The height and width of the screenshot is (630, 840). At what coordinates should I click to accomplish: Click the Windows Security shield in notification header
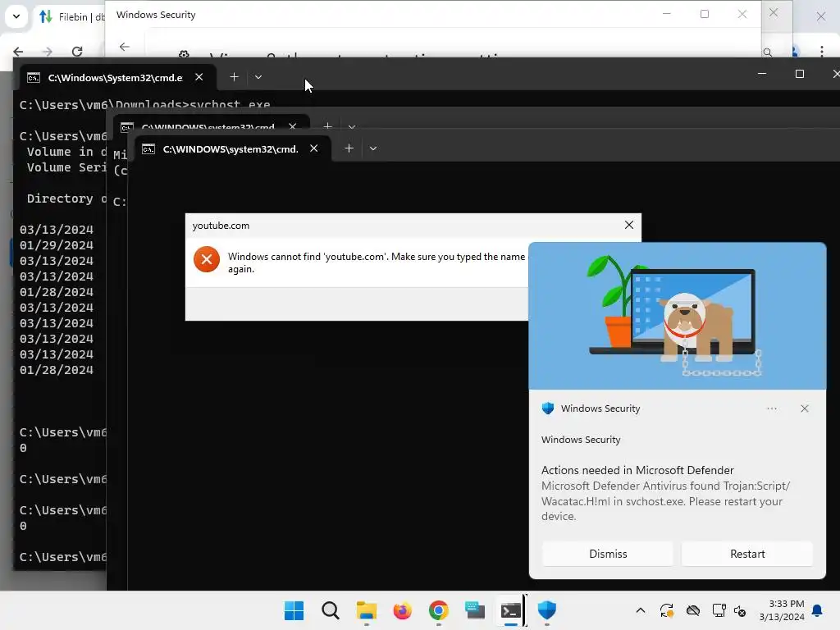click(547, 409)
